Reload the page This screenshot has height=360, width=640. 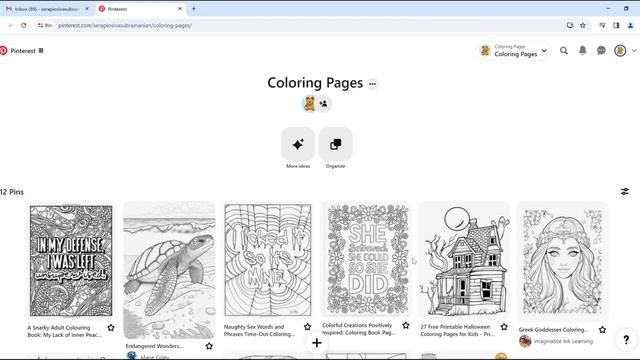click(x=24, y=25)
